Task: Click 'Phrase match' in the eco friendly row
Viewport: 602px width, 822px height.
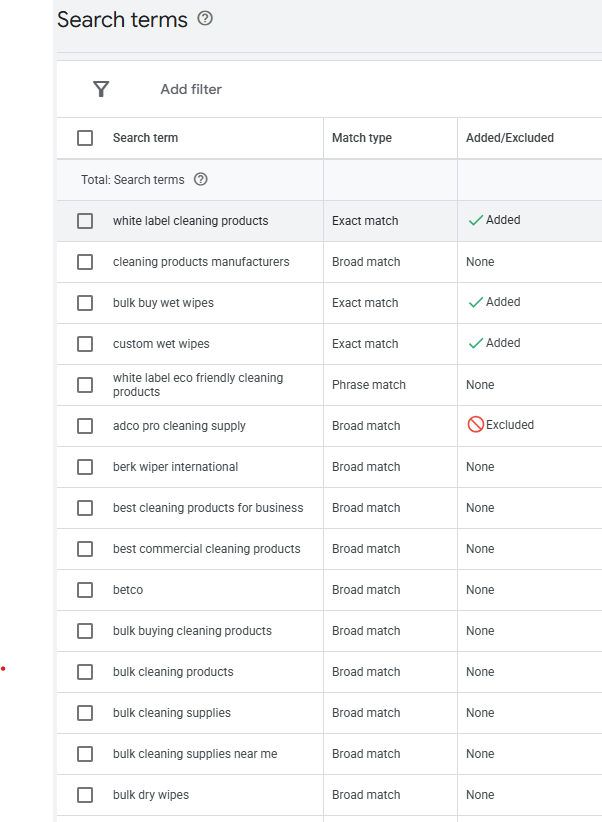Action: [x=369, y=385]
